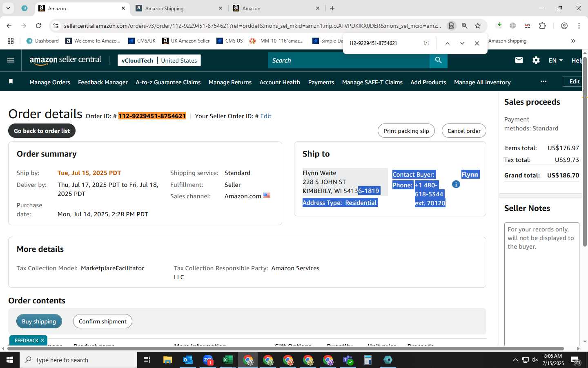
Task: Click in the Seller Central search field
Action: [x=349, y=60]
